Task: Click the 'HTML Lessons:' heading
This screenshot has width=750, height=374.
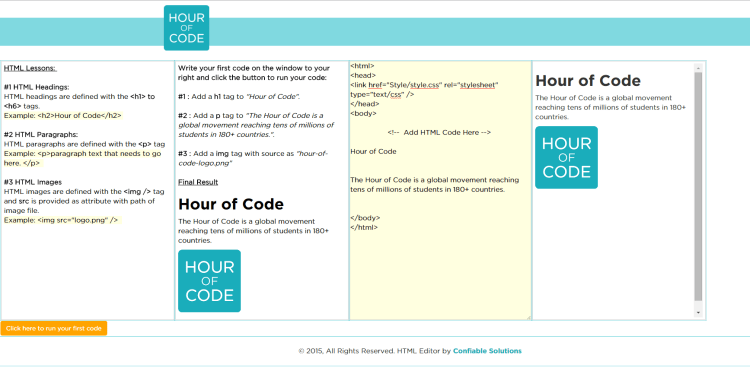Action: coord(30,68)
